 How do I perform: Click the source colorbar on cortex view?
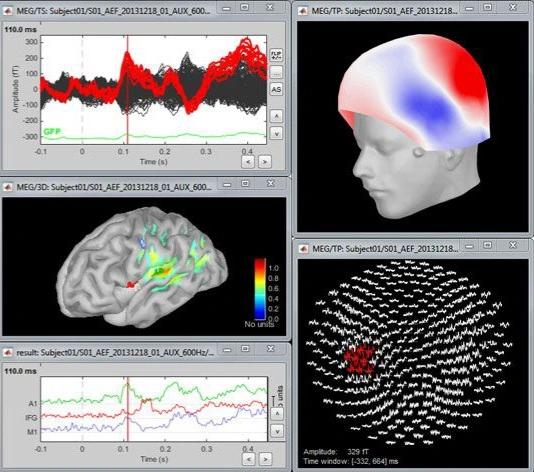coord(260,289)
